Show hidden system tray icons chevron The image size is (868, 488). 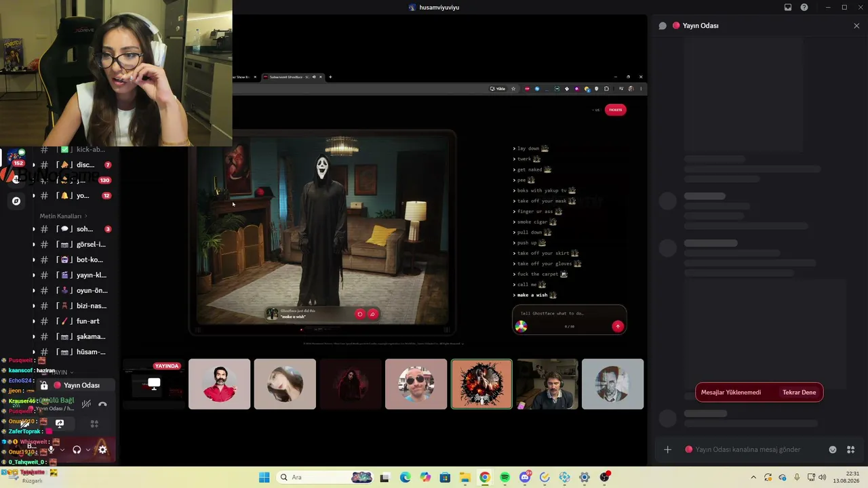(754, 477)
